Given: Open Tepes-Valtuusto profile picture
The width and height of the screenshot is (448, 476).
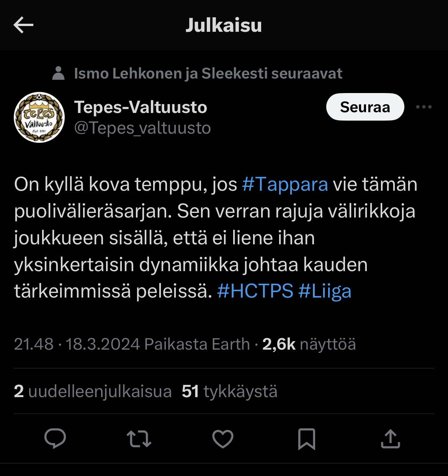Looking at the screenshot, I should [x=39, y=117].
